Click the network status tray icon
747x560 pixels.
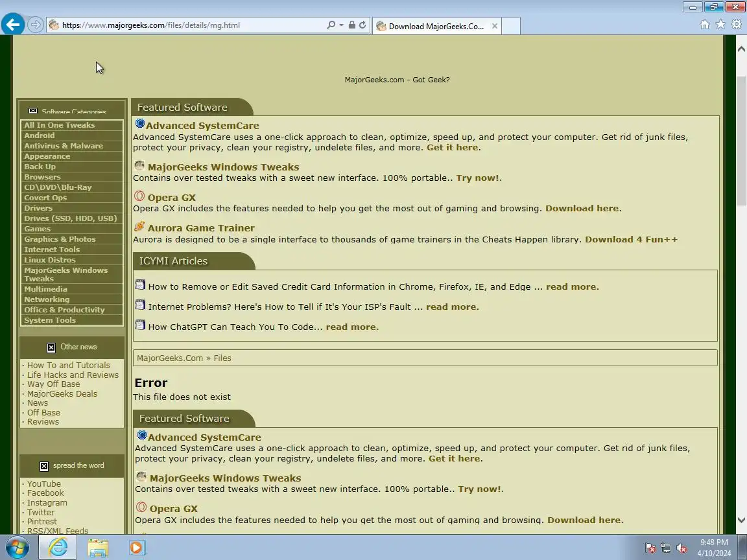coord(665,548)
